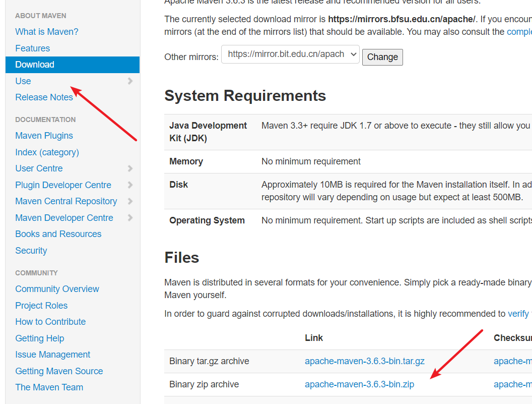The width and height of the screenshot is (532, 404).
Task: Click the System Requirements heading
Action: pyautogui.click(x=245, y=96)
